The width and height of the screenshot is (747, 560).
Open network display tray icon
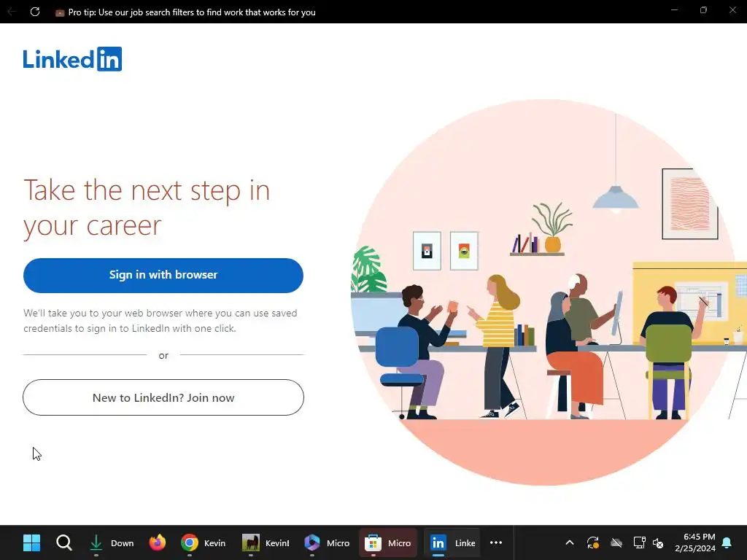click(x=639, y=542)
